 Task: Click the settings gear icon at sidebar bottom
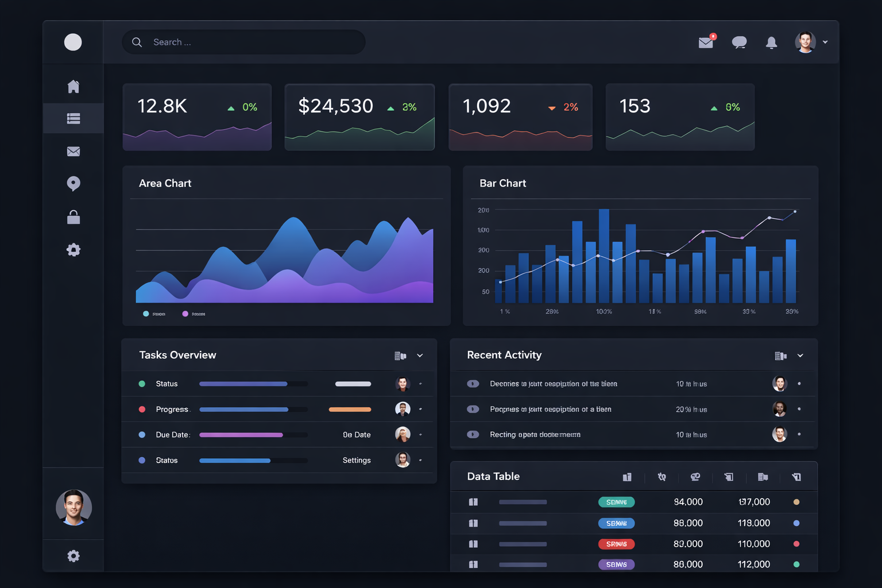(x=73, y=556)
